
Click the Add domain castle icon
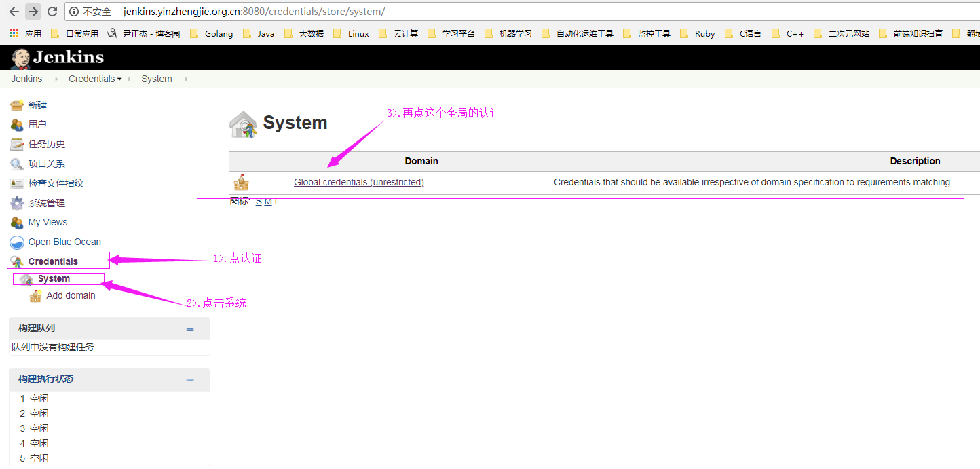[x=35, y=296]
